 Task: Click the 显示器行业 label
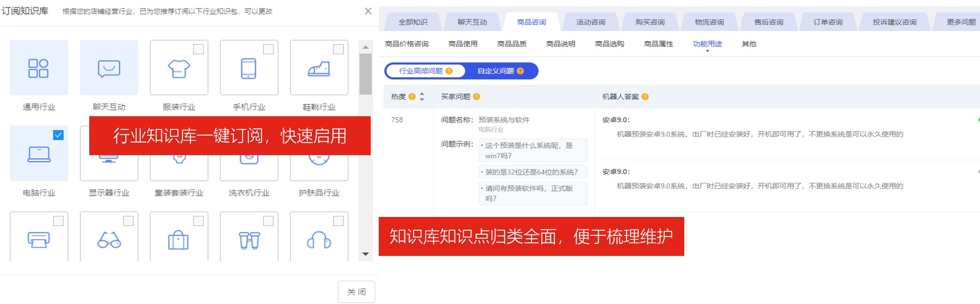click(x=109, y=193)
